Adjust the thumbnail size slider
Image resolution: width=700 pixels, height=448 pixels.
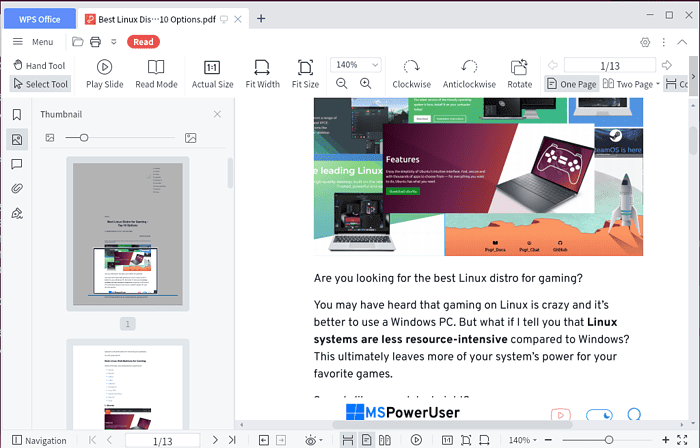[84, 138]
